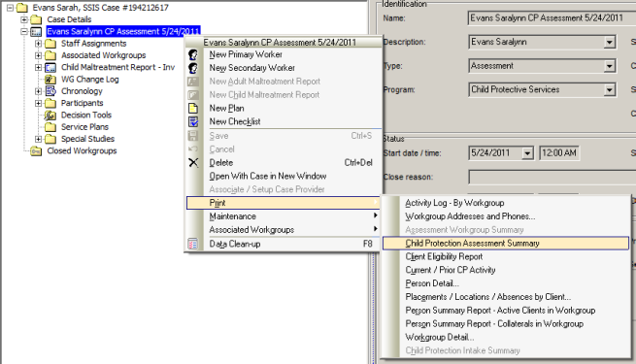Open the Print submenu
The image size is (636, 364).
[x=284, y=203]
